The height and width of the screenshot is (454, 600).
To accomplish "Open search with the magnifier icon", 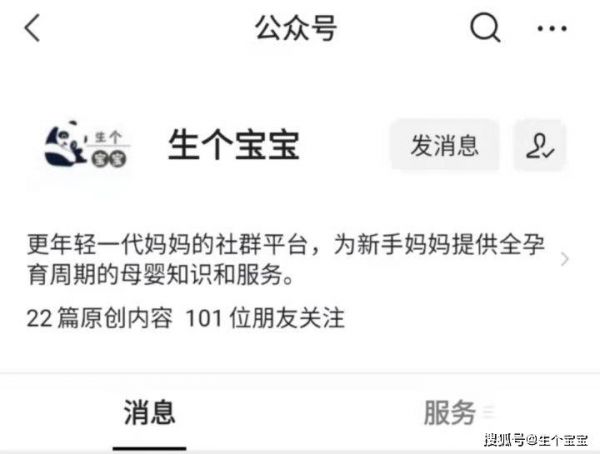I will [485, 28].
